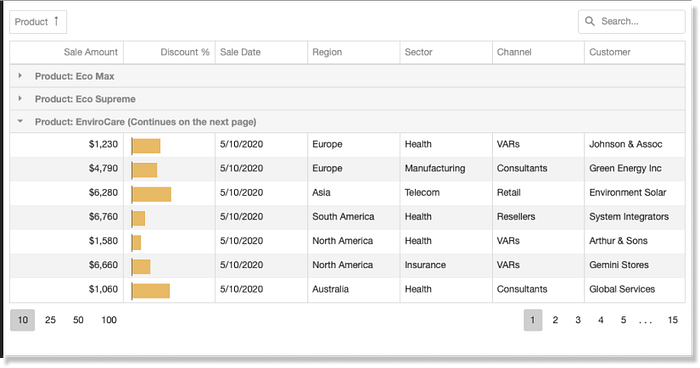Select the $6,760 sale amount cell
The width and height of the screenshot is (700, 368).
point(67,217)
